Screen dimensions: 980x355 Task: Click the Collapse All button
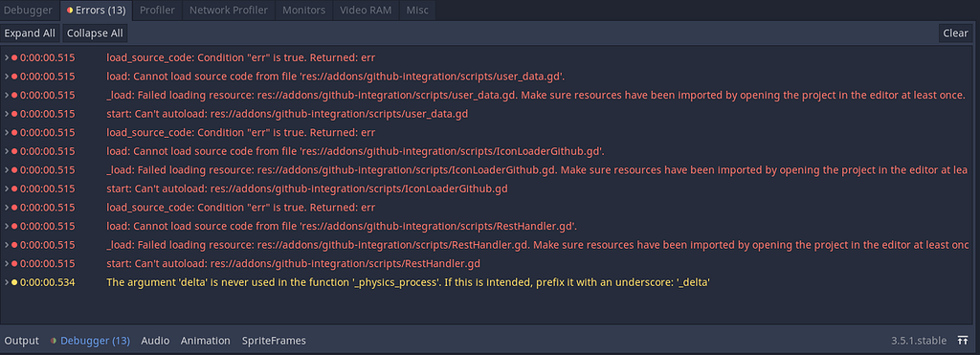(95, 33)
